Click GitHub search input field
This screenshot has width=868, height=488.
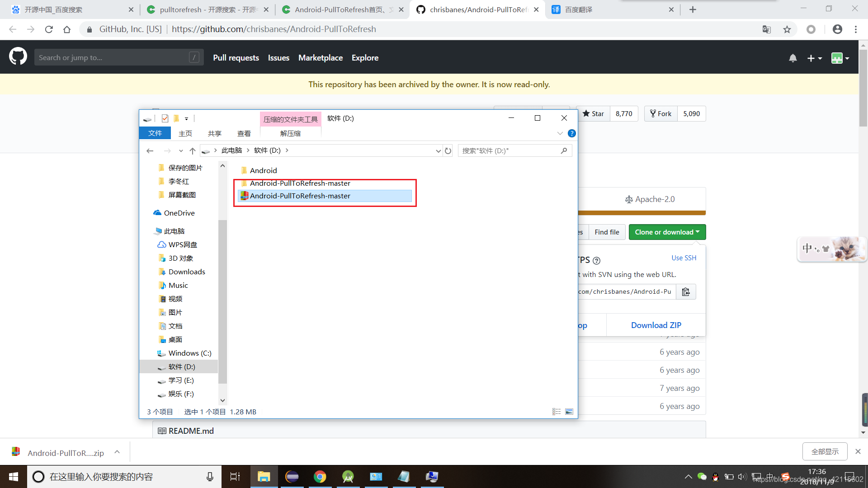coord(119,57)
